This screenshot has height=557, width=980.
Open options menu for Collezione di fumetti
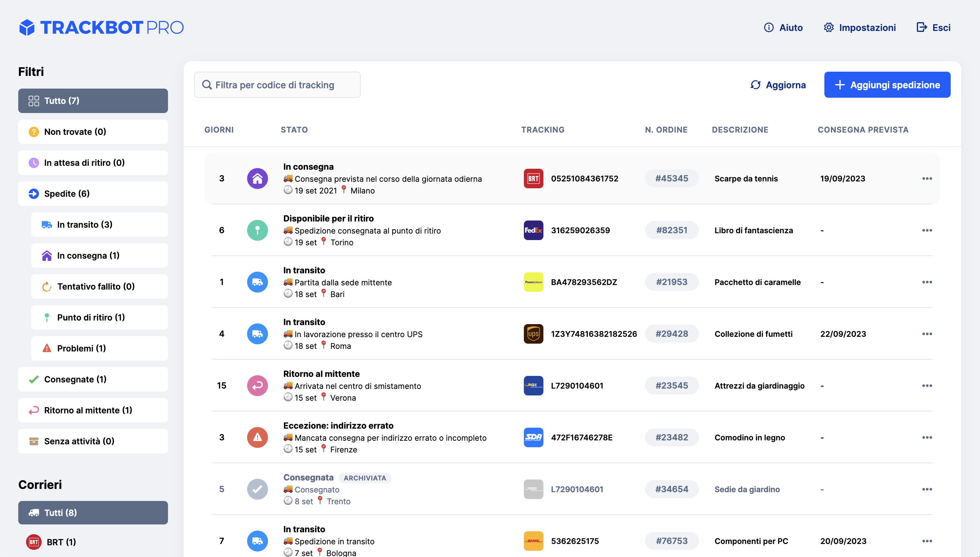pos(927,334)
